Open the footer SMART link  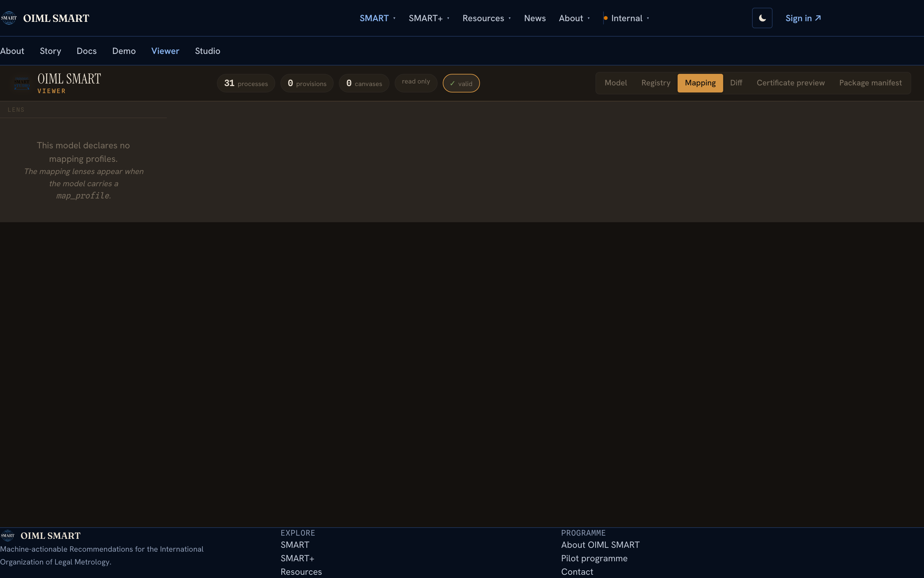295,545
